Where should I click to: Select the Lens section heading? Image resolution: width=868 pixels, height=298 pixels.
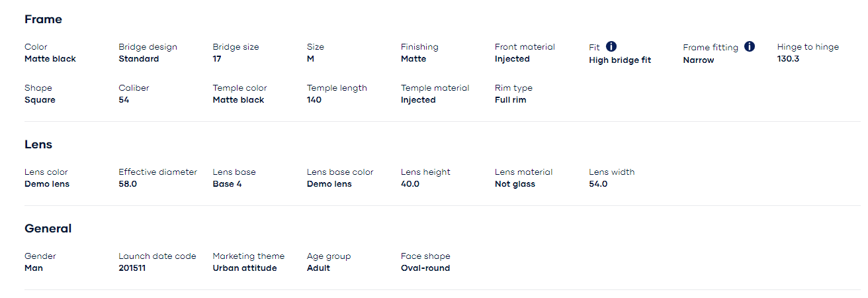coord(38,144)
